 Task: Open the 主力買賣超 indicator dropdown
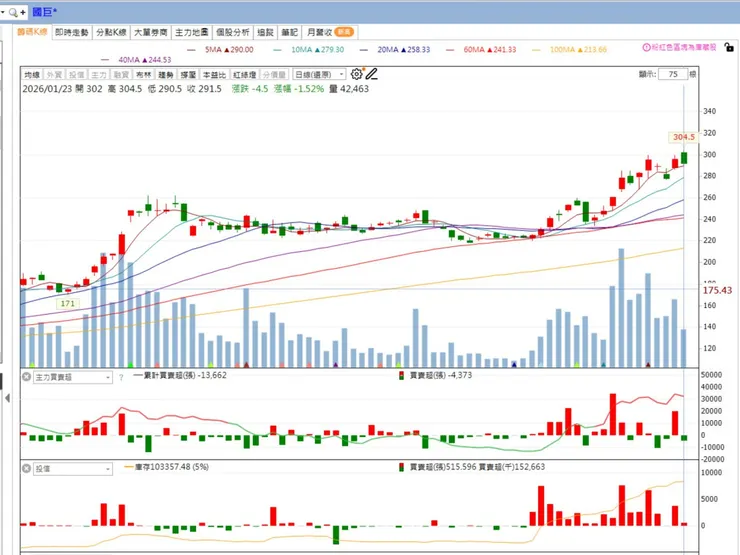pos(73,377)
